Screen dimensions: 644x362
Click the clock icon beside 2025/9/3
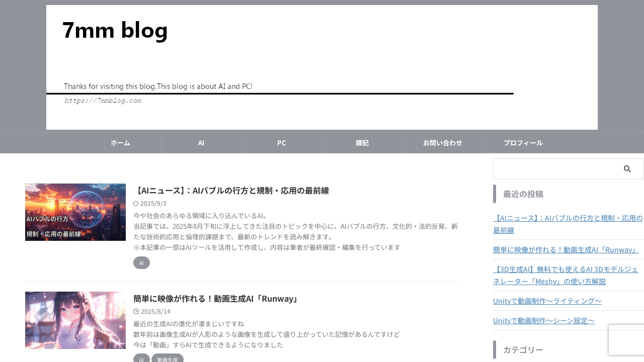tap(135, 203)
